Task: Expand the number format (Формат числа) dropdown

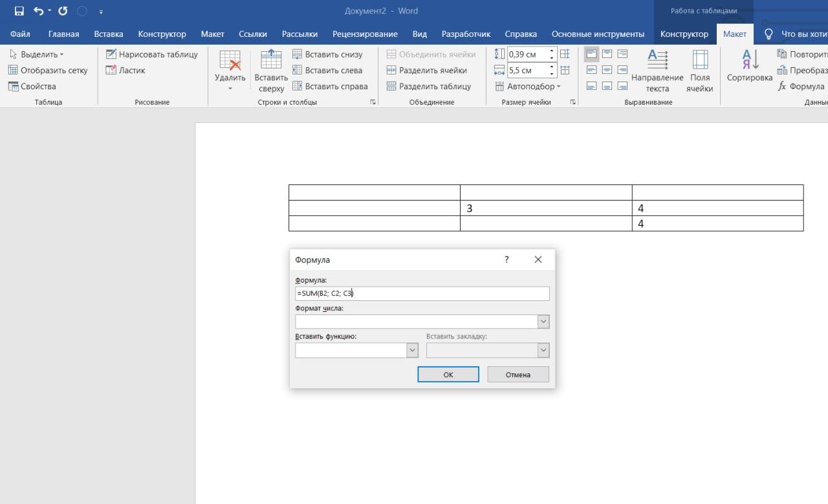Action: (x=543, y=322)
